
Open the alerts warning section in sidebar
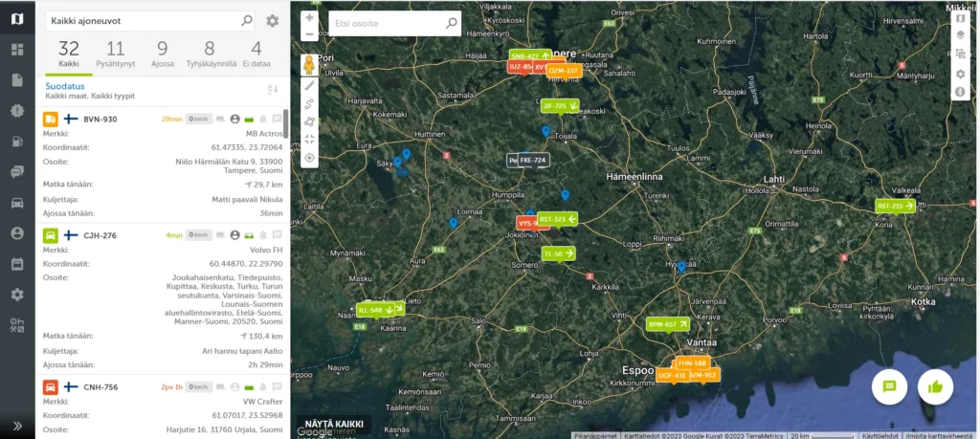pyautogui.click(x=16, y=110)
